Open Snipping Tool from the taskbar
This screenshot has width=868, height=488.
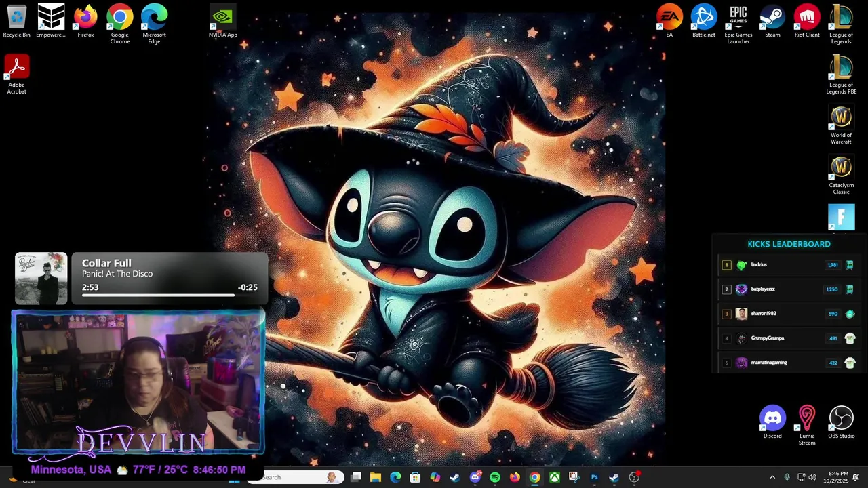[x=574, y=477]
